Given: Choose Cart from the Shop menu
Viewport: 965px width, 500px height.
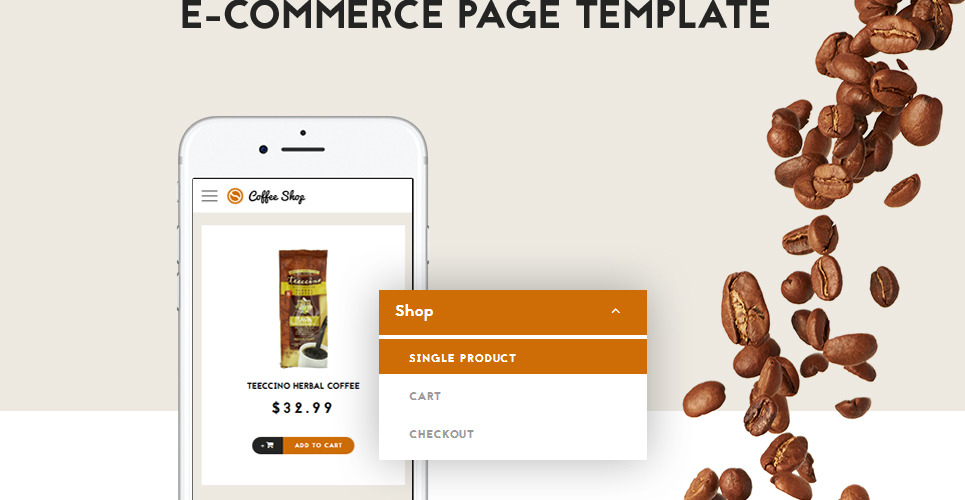Looking at the screenshot, I should pos(513,396).
